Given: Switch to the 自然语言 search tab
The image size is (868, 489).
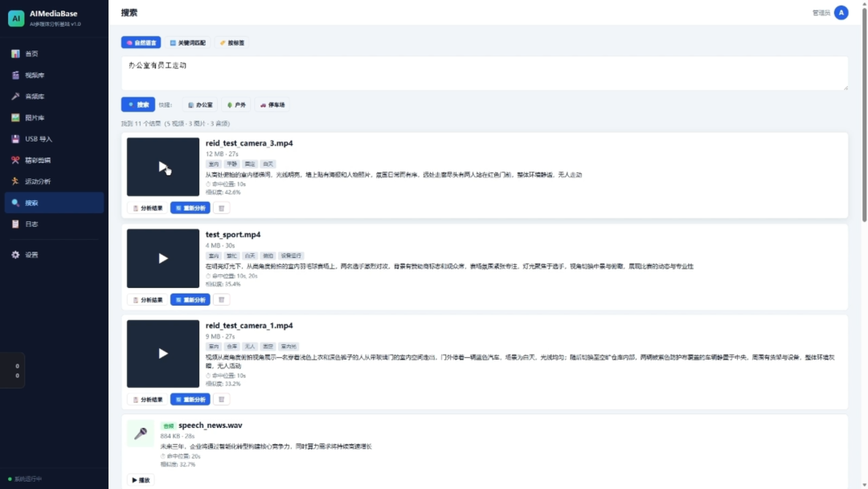Looking at the screenshot, I should [141, 43].
